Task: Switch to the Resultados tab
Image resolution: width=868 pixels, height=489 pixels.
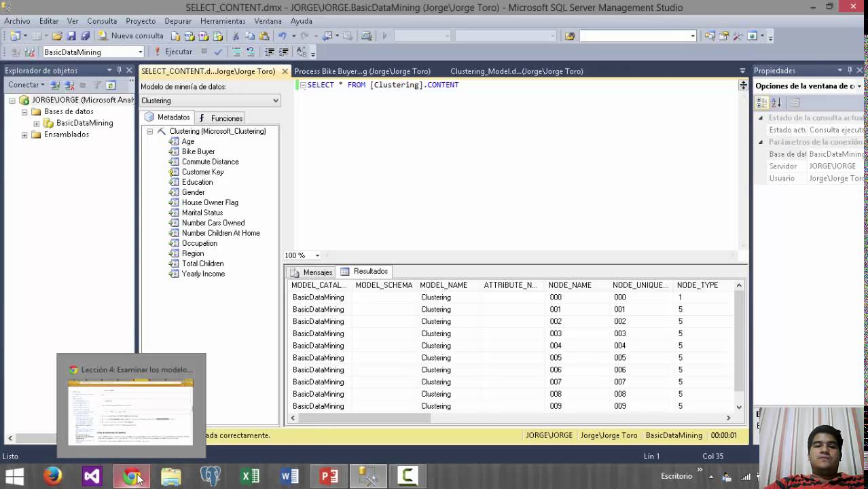Action: (364, 271)
